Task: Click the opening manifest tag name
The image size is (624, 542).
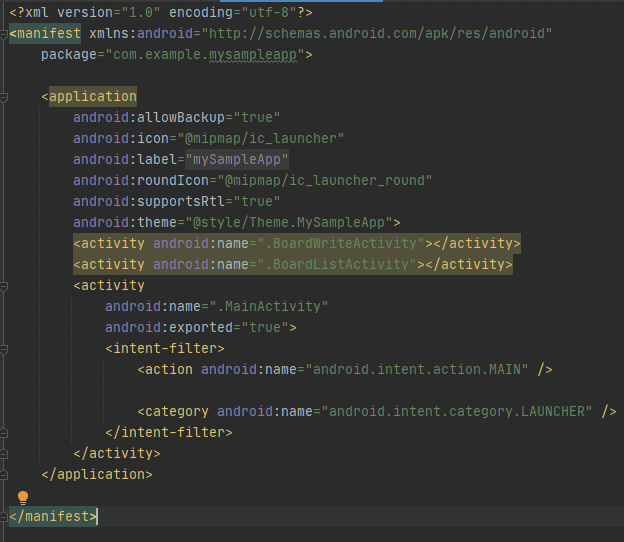Action: click(x=49, y=33)
